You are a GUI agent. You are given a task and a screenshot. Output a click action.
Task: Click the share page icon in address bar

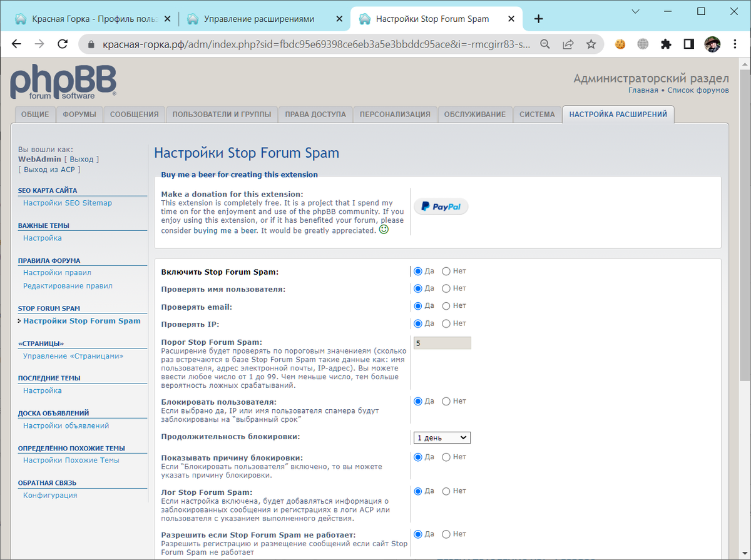(x=568, y=44)
